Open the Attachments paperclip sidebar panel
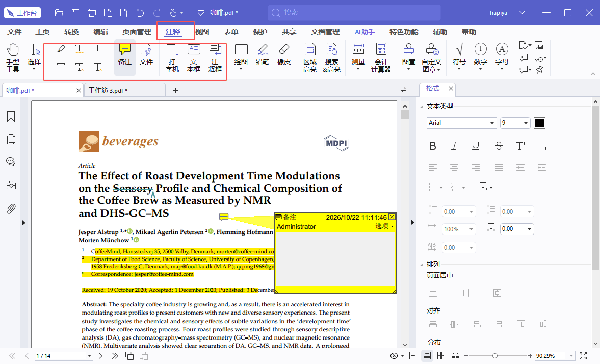The width and height of the screenshot is (600, 364). coord(11,209)
